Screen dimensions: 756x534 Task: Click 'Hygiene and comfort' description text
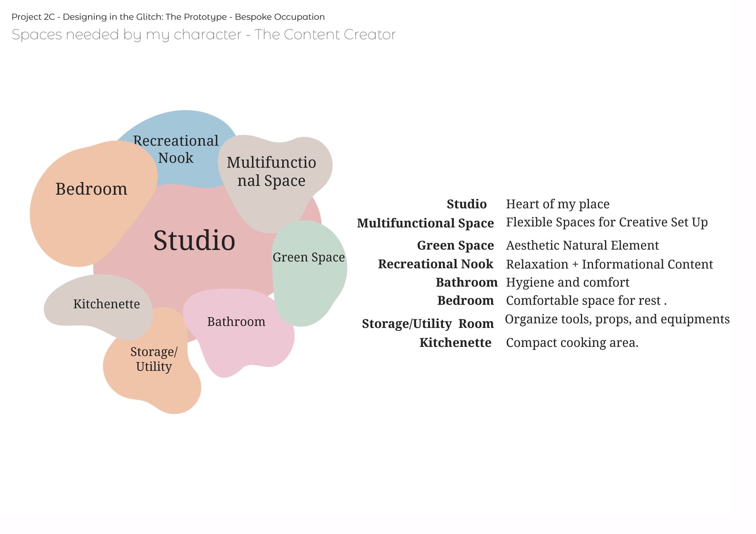(567, 282)
